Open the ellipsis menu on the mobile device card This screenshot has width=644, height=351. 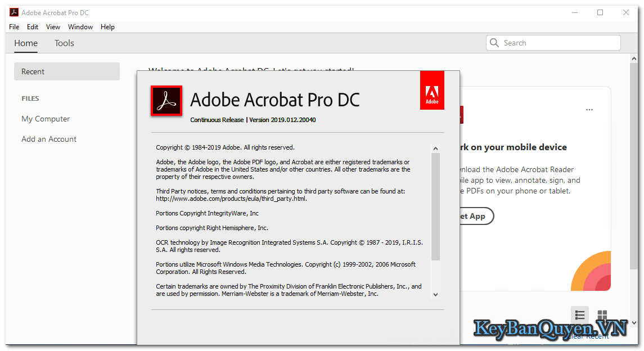coord(589,110)
